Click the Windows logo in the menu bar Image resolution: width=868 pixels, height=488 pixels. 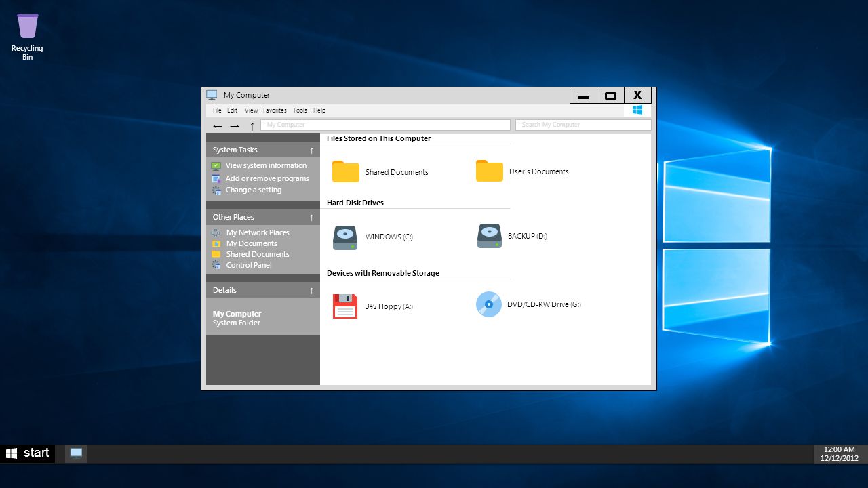pyautogui.click(x=637, y=110)
